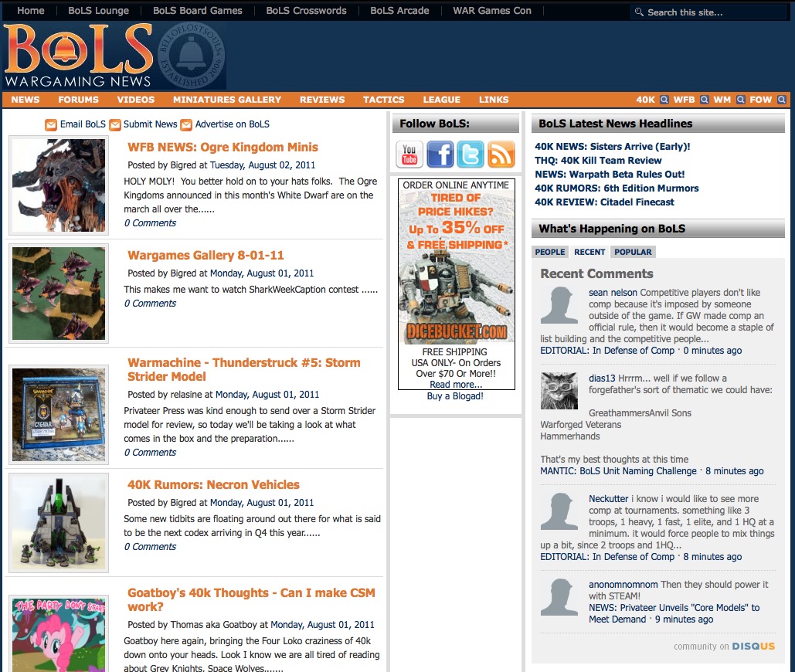This screenshot has width=795, height=672.
Task: Open '40K Rumors: Necron Vehicles' headline
Action: 213,485
